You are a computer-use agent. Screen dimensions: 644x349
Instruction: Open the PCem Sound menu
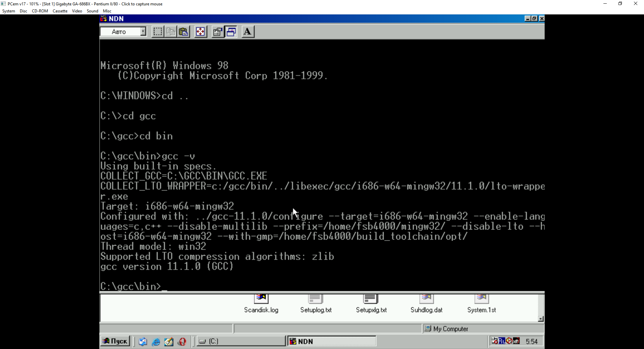pyautogui.click(x=93, y=11)
